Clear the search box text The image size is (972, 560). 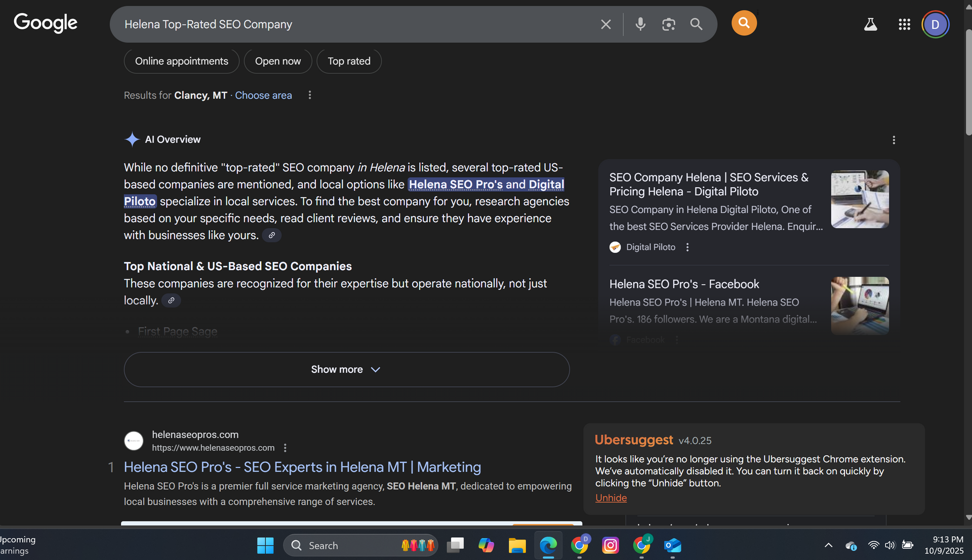pos(605,24)
